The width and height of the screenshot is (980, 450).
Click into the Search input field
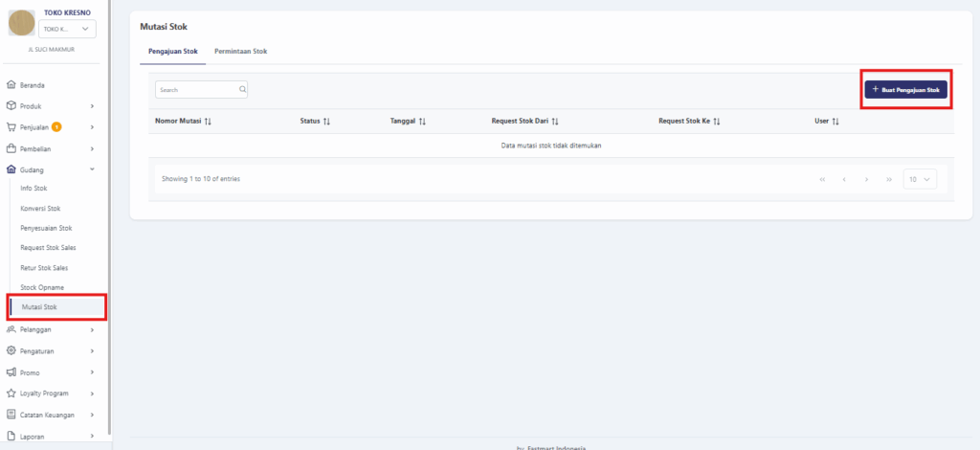pyautogui.click(x=196, y=89)
